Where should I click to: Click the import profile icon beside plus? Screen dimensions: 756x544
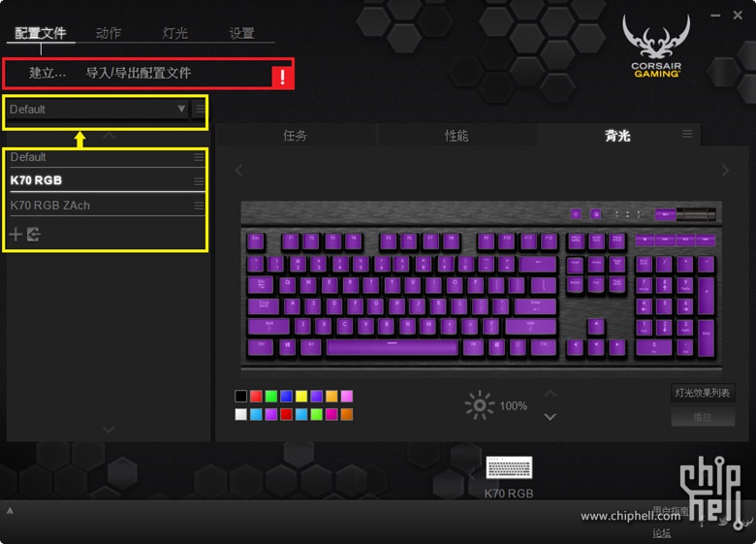33,235
